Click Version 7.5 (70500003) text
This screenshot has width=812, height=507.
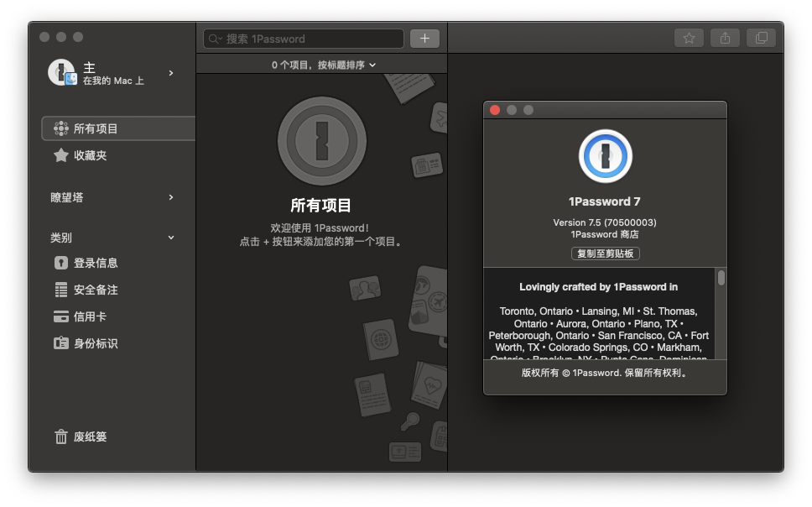click(x=605, y=222)
